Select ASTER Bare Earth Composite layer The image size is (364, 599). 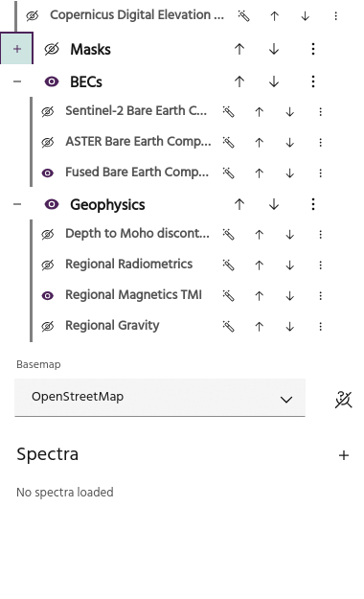(138, 142)
